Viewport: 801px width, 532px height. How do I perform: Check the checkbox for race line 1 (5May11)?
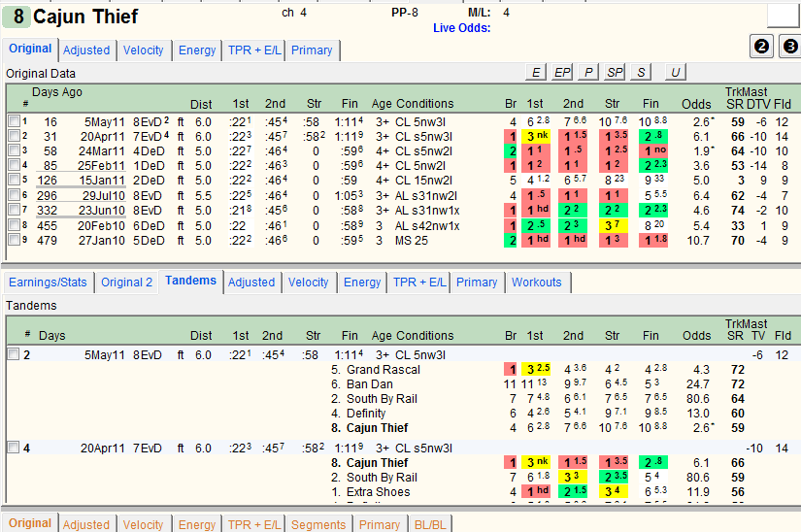pyautogui.click(x=14, y=121)
